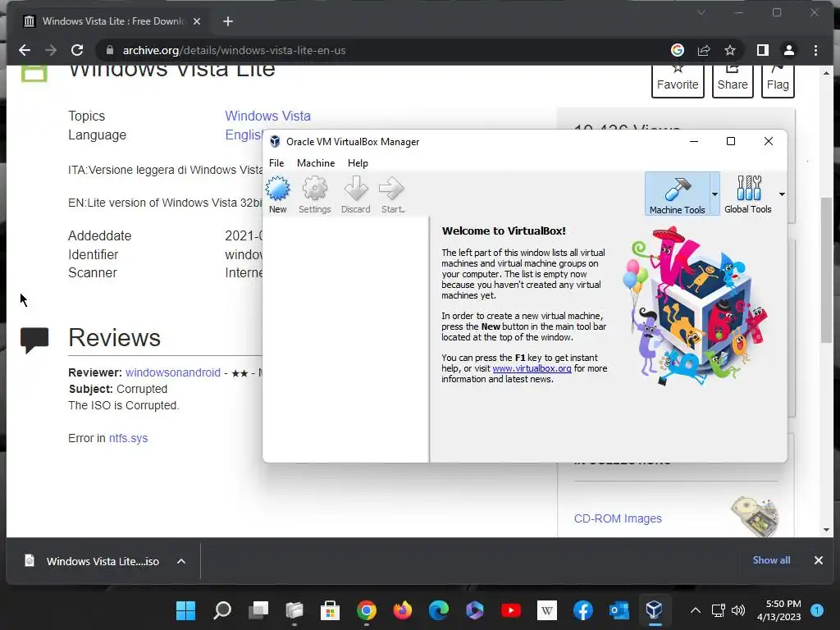Click the Reviews speech bubble icon
The image size is (840, 630).
click(x=34, y=340)
